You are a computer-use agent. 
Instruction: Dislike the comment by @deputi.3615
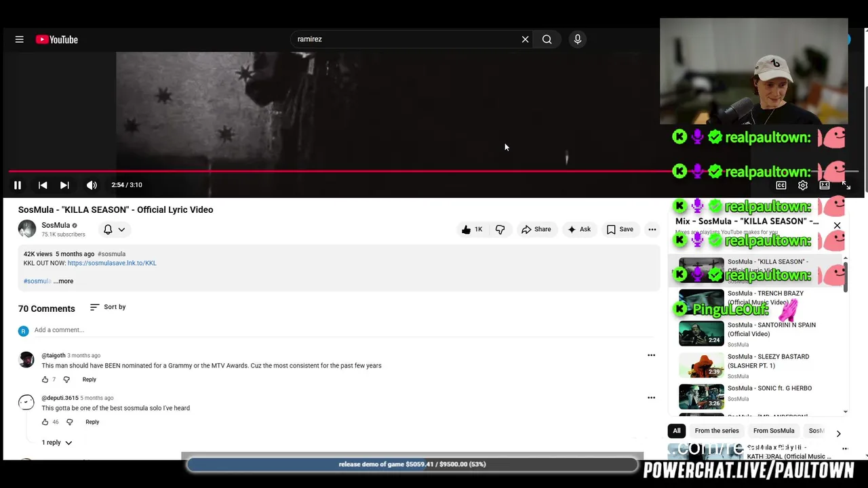pos(69,422)
